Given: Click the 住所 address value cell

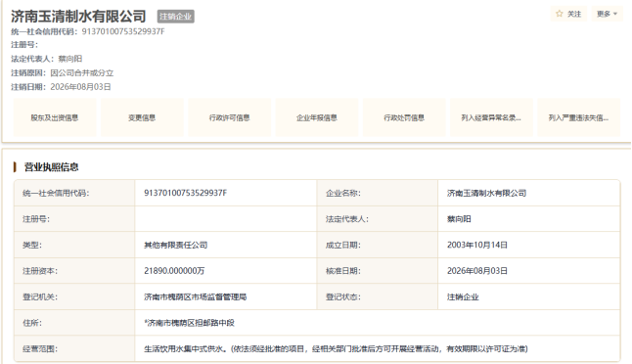Looking at the screenshot, I should pos(378,323).
